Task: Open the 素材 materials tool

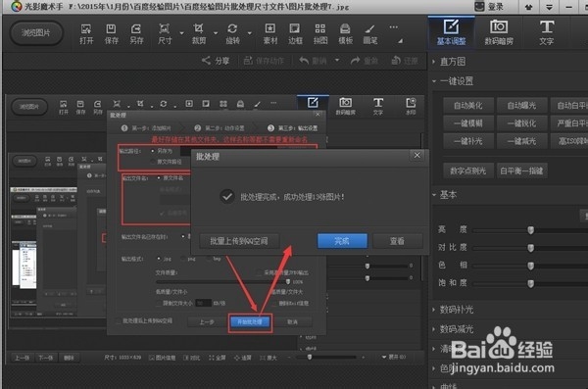Action: click(x=270, y=33)
